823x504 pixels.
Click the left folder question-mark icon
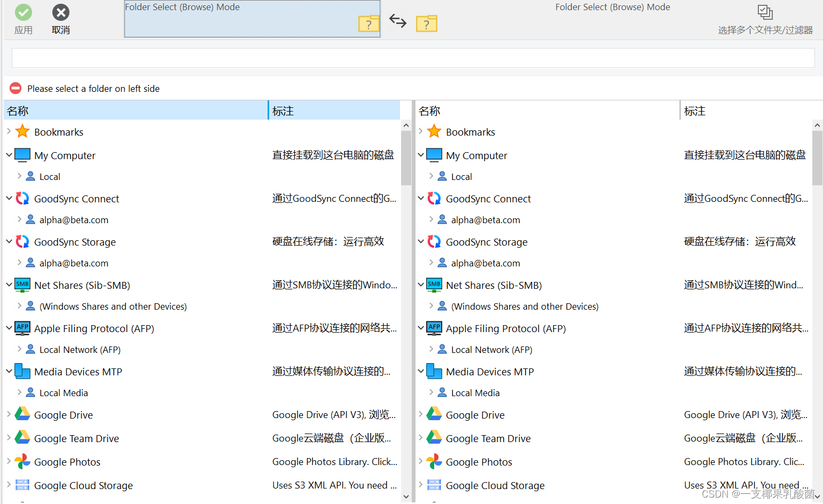[x=369, y=23]
